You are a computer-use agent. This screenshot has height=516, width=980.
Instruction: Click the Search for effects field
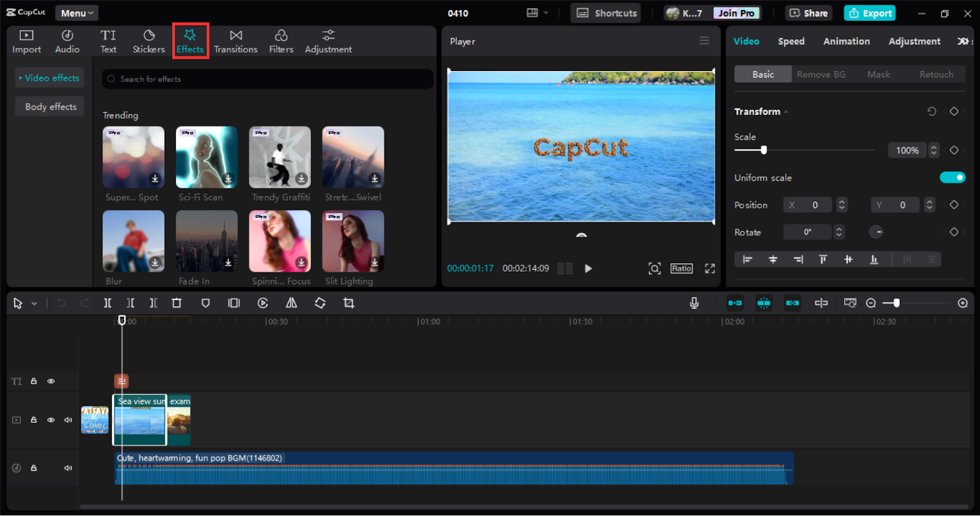pyautogui.click(x=268, y=79)
